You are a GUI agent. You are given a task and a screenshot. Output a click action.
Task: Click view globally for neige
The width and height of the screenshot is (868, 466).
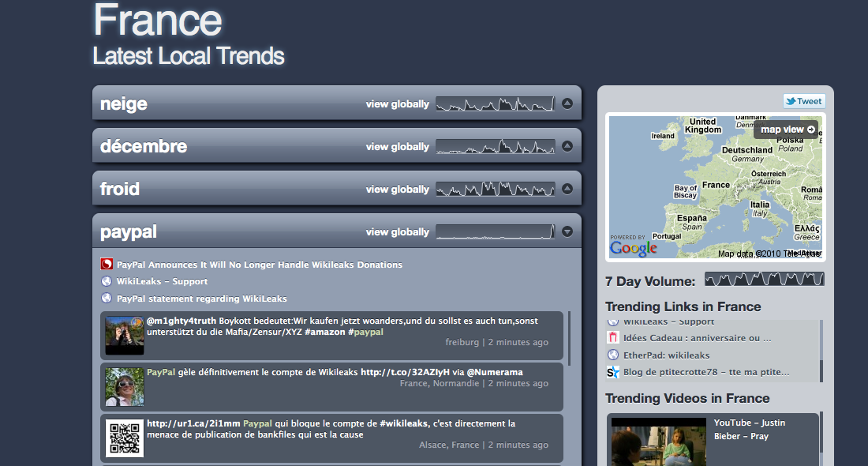tap(397, 104)
